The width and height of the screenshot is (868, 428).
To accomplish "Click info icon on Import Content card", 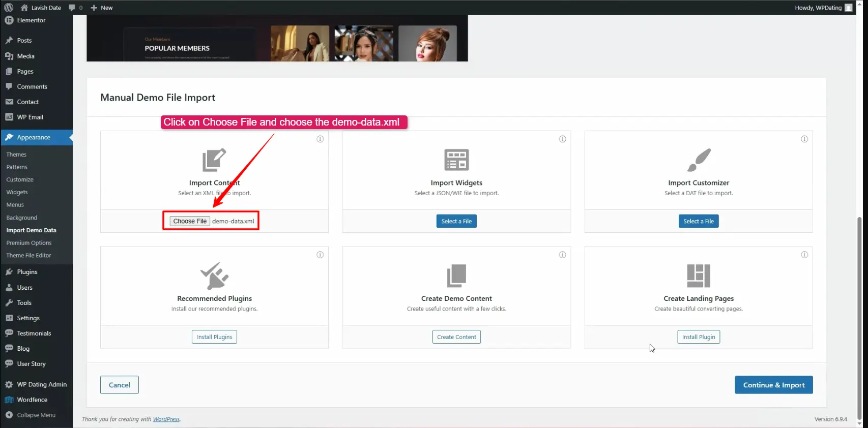I will [320, 139].
